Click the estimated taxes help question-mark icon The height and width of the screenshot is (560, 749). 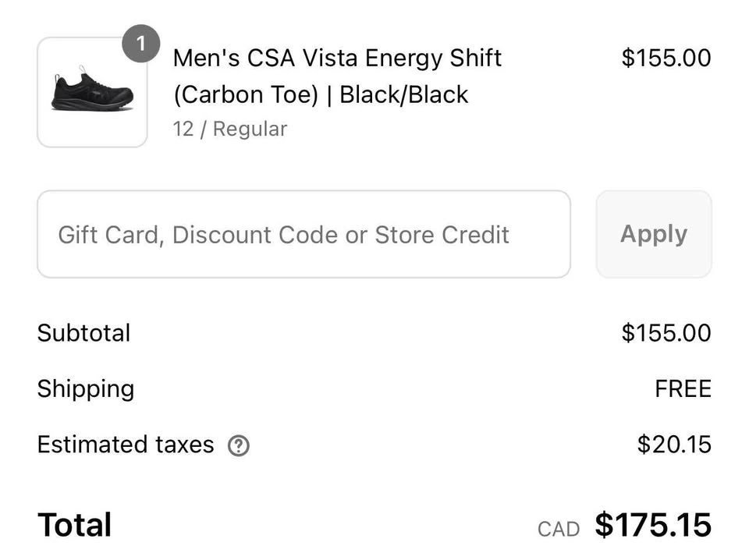pyautogui.click(x=239, y=446)
